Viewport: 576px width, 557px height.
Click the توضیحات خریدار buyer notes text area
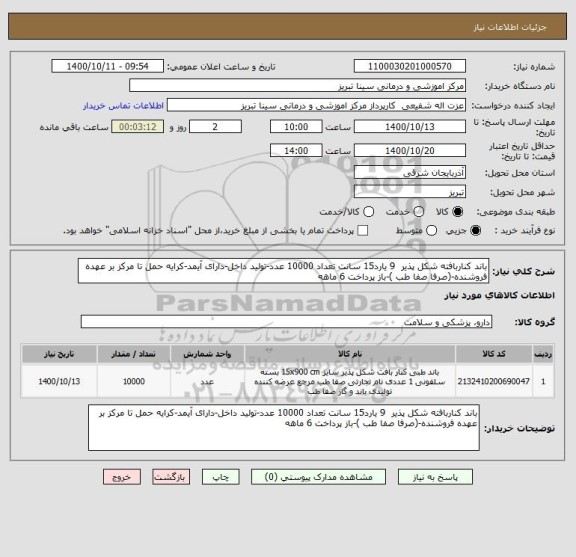pos(284,428)
